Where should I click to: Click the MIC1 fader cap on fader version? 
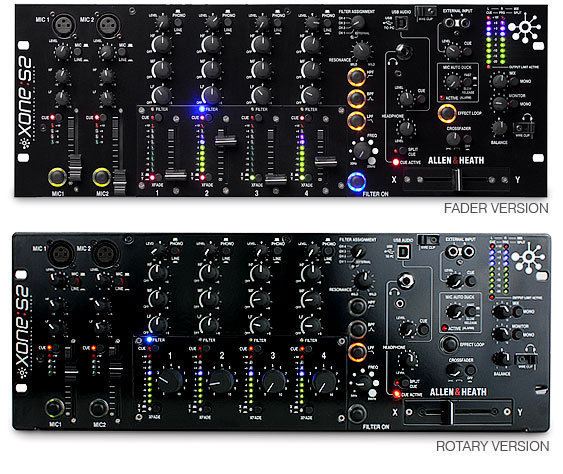(x=75, y=167)
